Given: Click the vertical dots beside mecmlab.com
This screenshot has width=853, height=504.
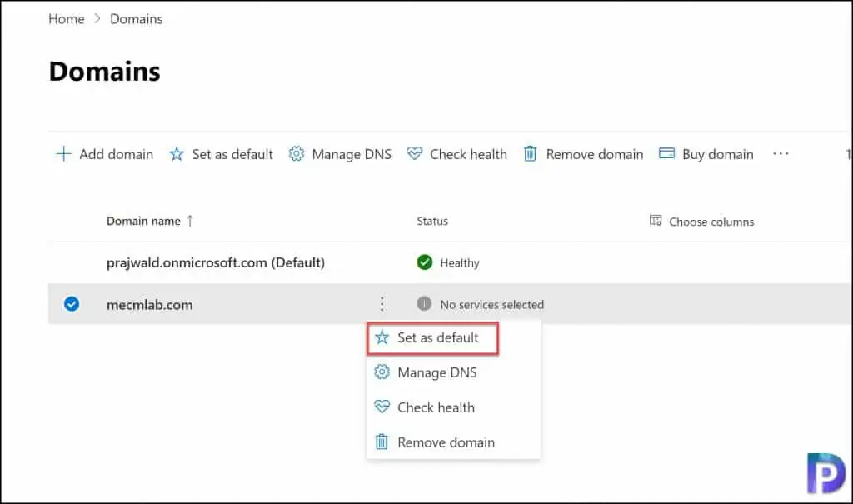Looking at the screenshot, I should tap(382, 304).
